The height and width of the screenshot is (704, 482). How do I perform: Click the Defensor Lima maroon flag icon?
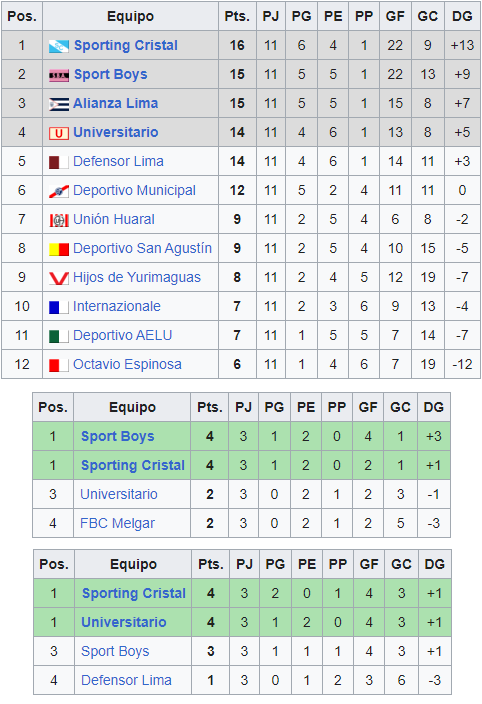tap(59, 162)
